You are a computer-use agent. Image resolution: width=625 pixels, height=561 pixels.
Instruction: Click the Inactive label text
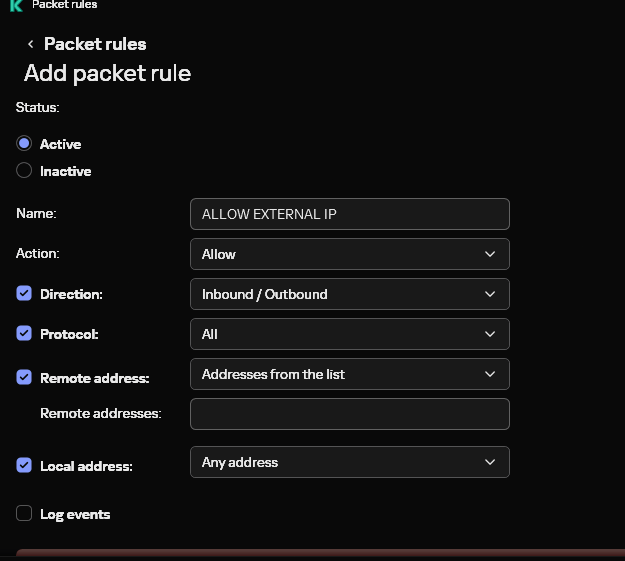tap(65, 171)
